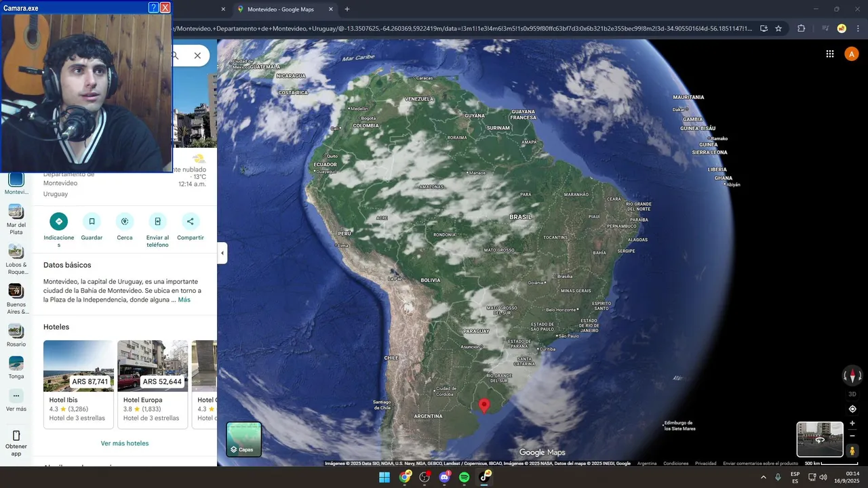
Task: Open the Chrome three-dot menu
Action: click(x=859, y=28)
